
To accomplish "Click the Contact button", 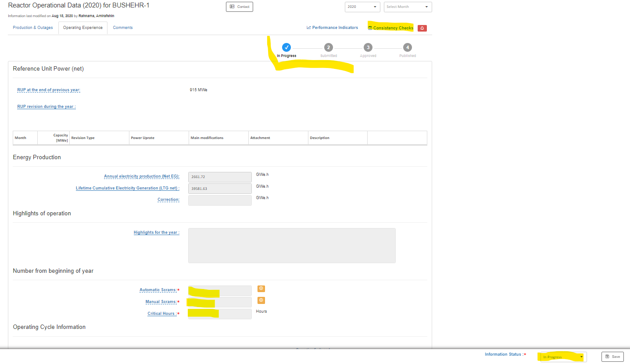I will point(240,7).
